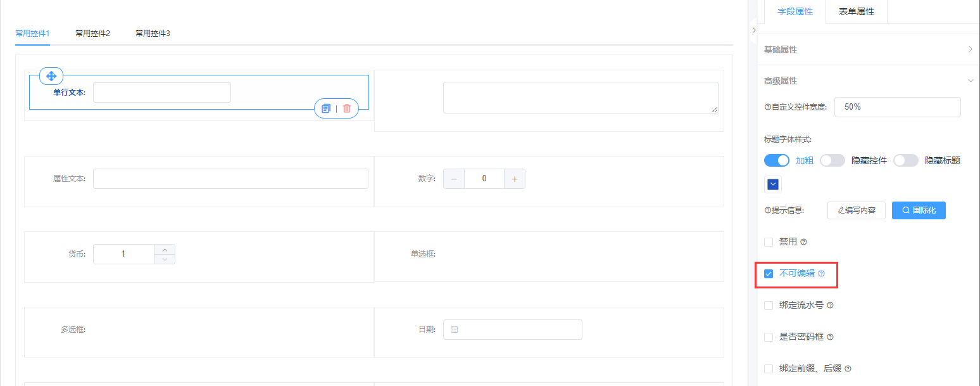Switch to 常用控件3 tab
This screenshot has height=386, width=980.
(153, 33)
